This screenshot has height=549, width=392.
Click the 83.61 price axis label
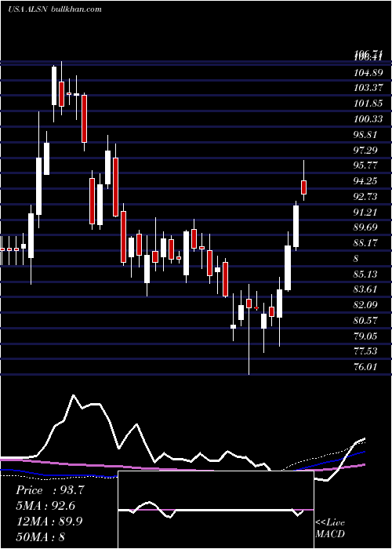(367, 289)
